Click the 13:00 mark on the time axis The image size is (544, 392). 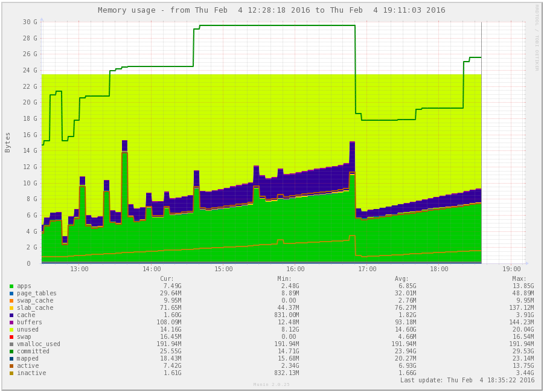79,269
